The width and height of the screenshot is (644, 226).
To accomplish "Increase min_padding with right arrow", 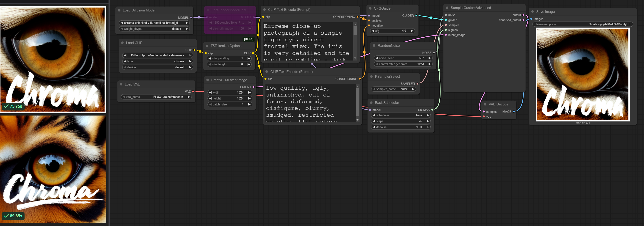I will [x=248, y=58].
